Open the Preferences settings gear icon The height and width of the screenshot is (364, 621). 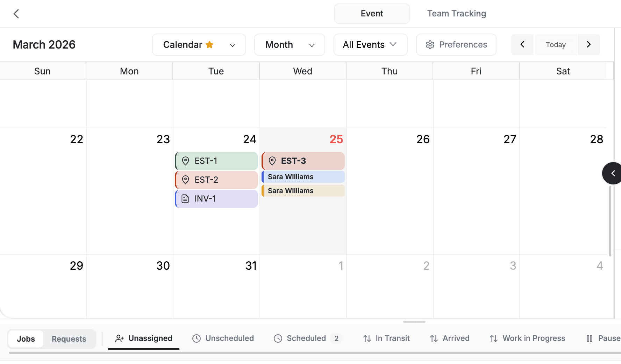[430, 45]
